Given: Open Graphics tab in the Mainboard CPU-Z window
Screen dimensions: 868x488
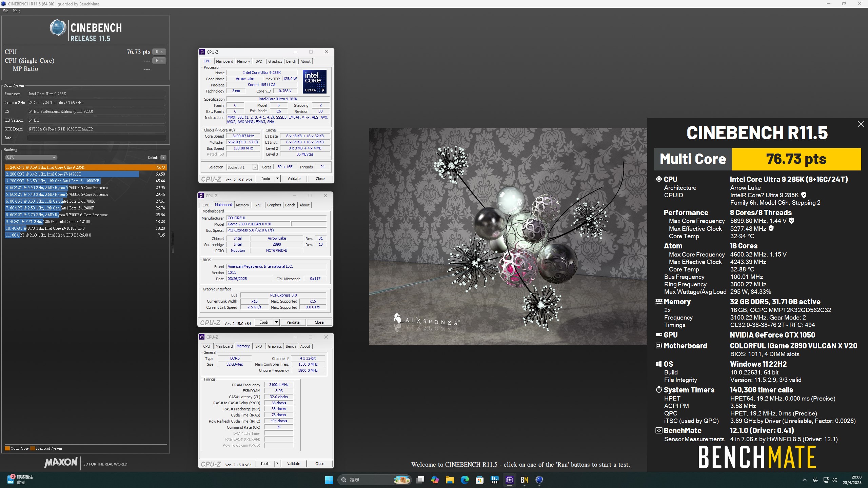Looking at the screenshot, I should coord(274,205).
